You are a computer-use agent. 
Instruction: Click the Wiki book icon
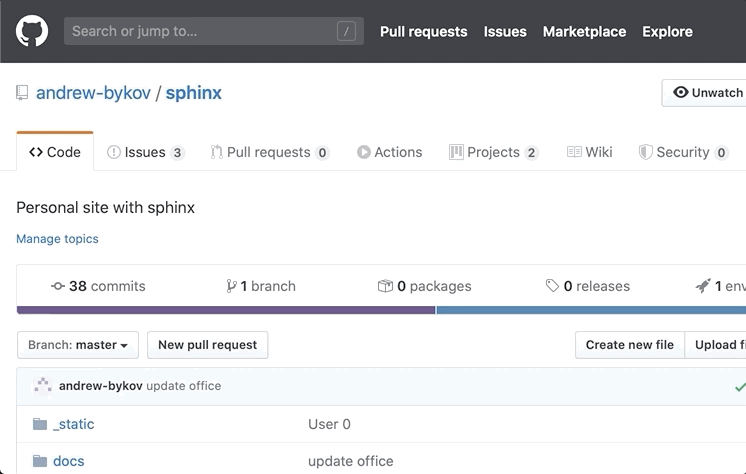[x=574, y=152]
